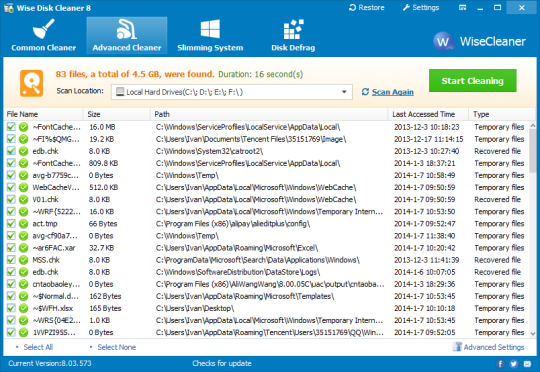Click green status icon for ~$Normal.d row
This screenshot has width=540, height=372.
point(23,296)
